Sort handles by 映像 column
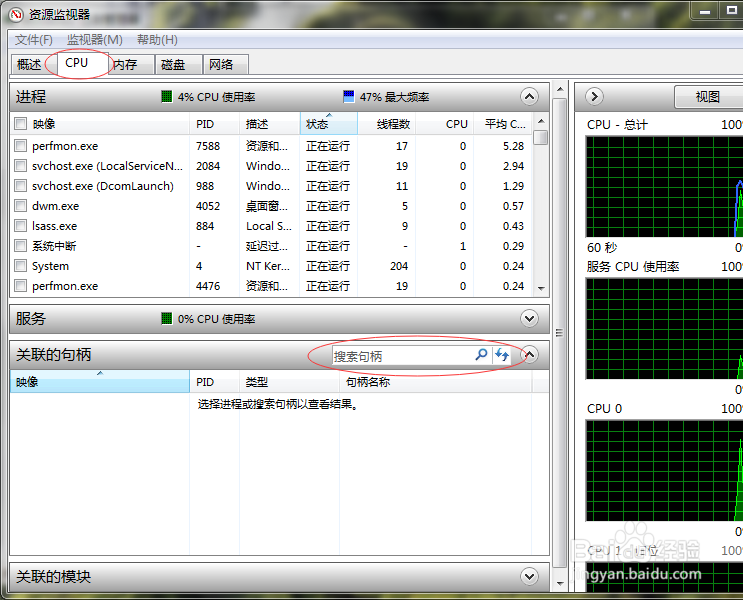The image size is (743, 600). (100, 382)
